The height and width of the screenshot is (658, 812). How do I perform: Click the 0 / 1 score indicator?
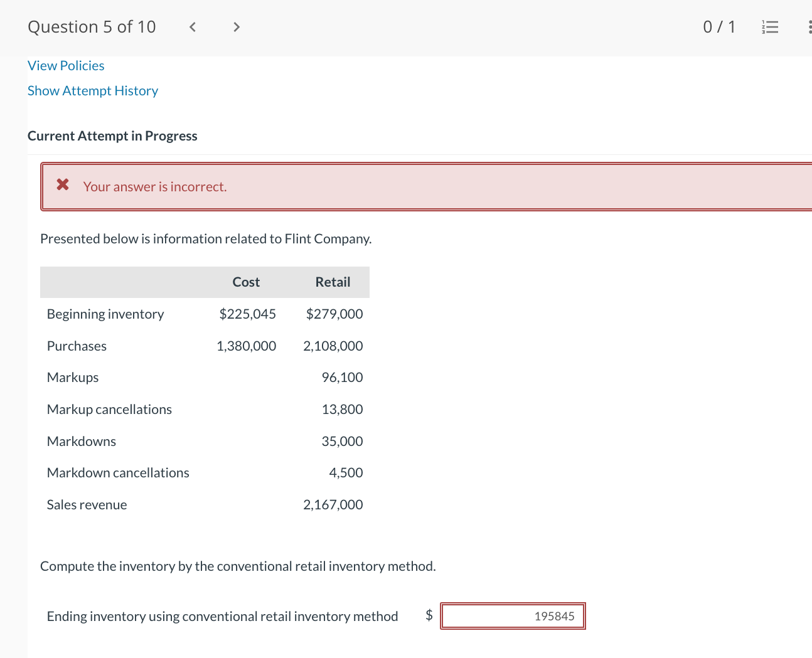719,27
